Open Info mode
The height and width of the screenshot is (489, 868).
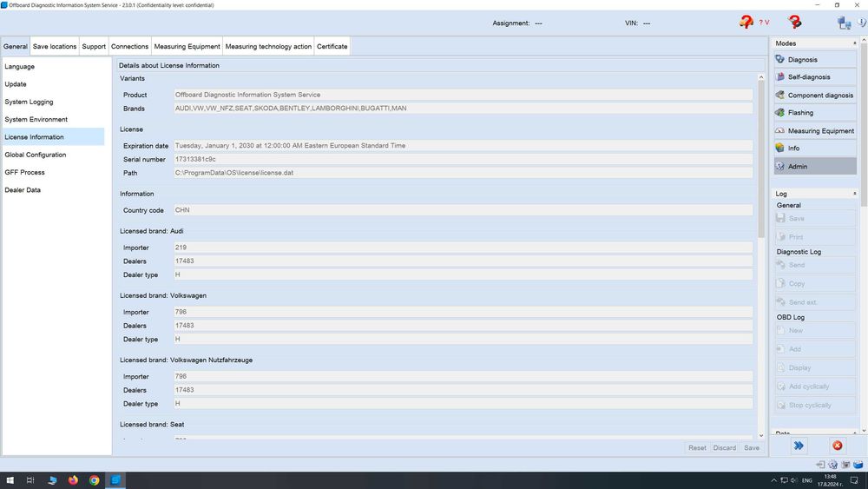pos(815,149)
